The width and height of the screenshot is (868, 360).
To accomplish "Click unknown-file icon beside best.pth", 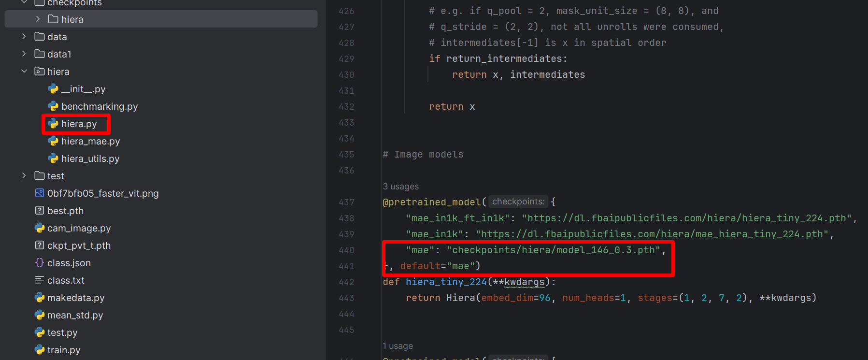I will tap(40, 211).
